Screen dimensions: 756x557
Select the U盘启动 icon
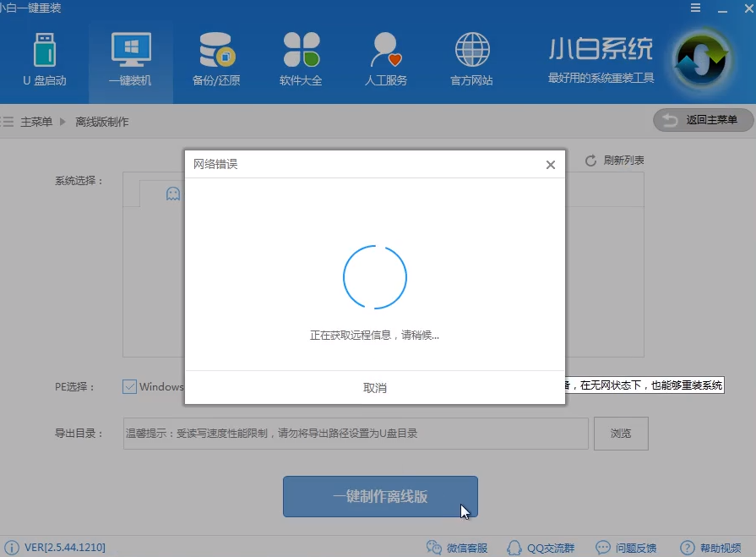(x=43, y=59)
